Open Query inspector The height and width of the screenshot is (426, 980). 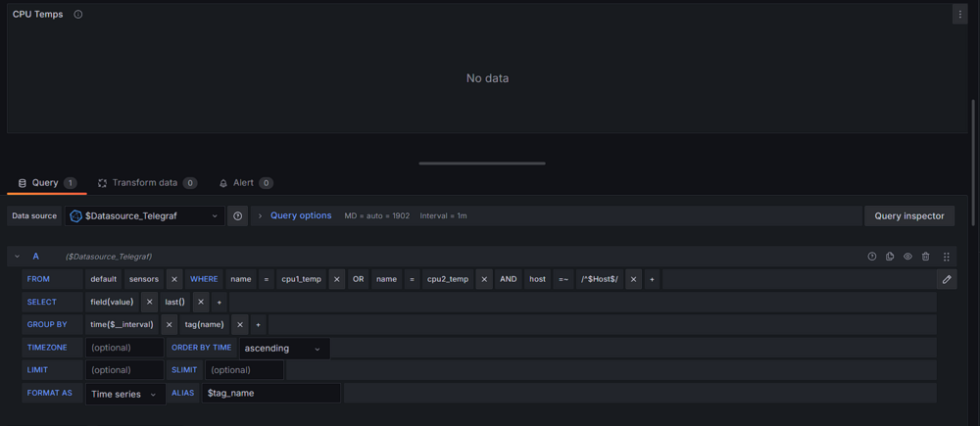908,215
